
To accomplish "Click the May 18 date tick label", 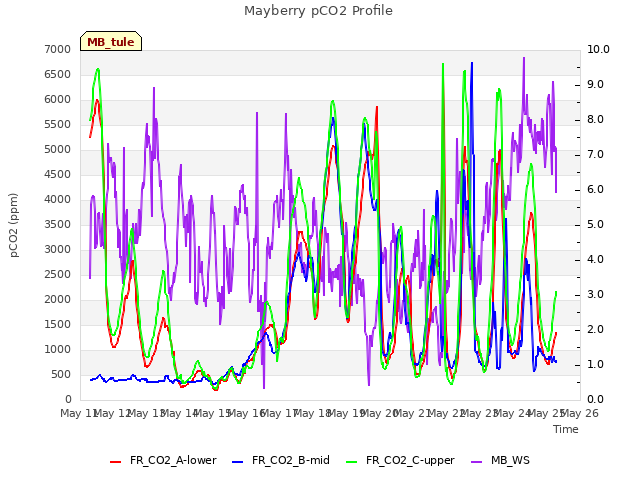I will (x=313, y=413).
